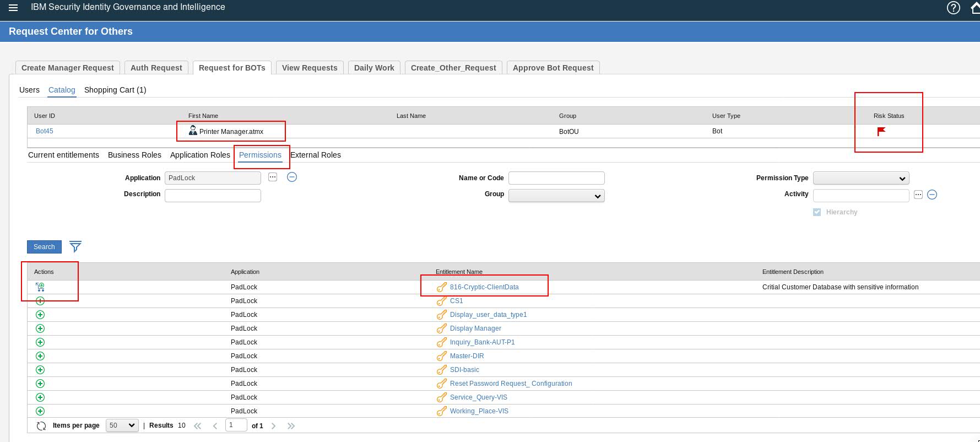Open the Daily Work tab
Image resolution: width=980 pixels, height=442 pixels.
tap(374, 68)
